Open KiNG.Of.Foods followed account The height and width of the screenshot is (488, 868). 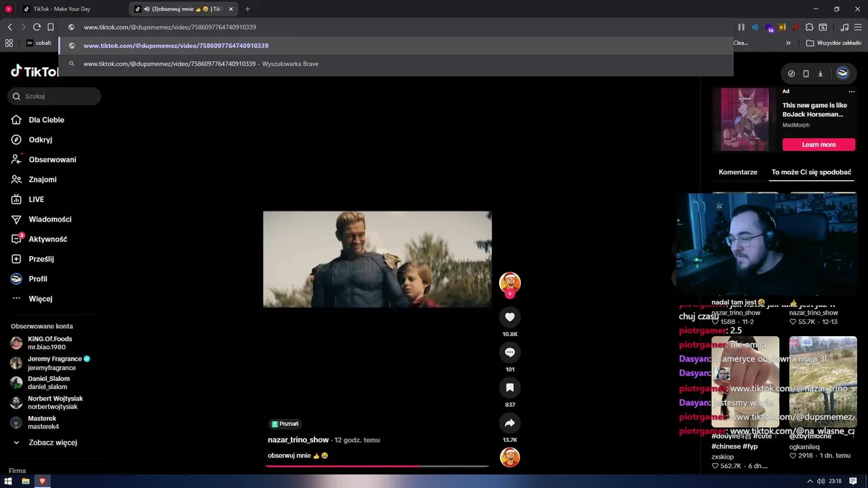point(50,343)
